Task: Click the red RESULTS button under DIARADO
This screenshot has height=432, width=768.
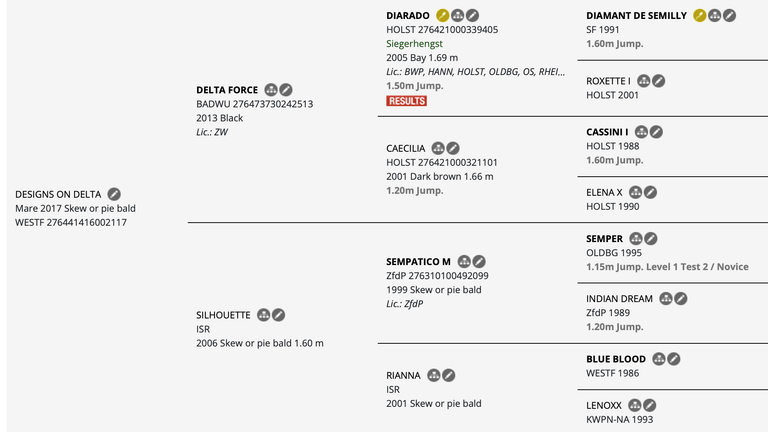Action: (407, 101)
